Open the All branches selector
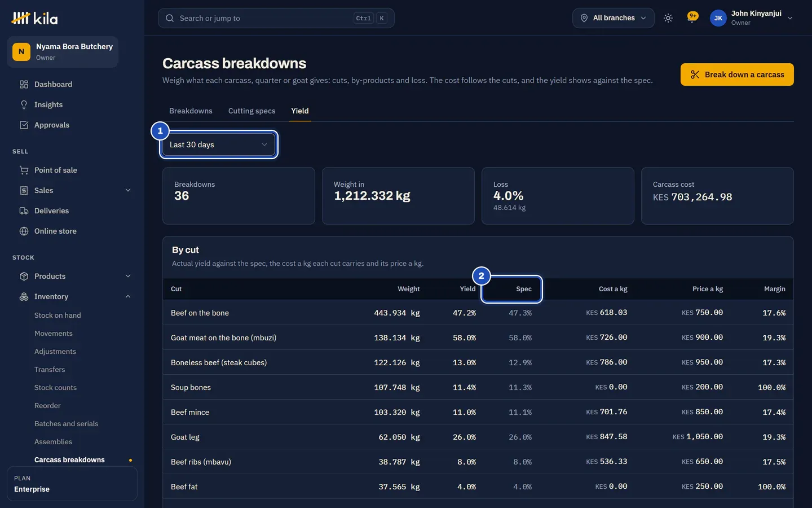This screenshot has width=812, height=508. [614, 18]
